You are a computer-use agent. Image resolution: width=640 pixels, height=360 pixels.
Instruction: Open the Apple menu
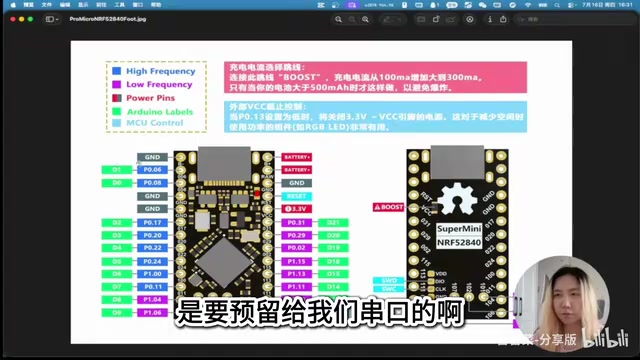tap(13, 5)
